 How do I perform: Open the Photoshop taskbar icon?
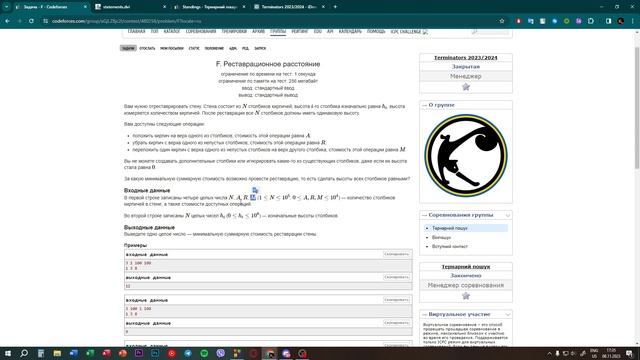pyautogui.click(x=155, y=353)
